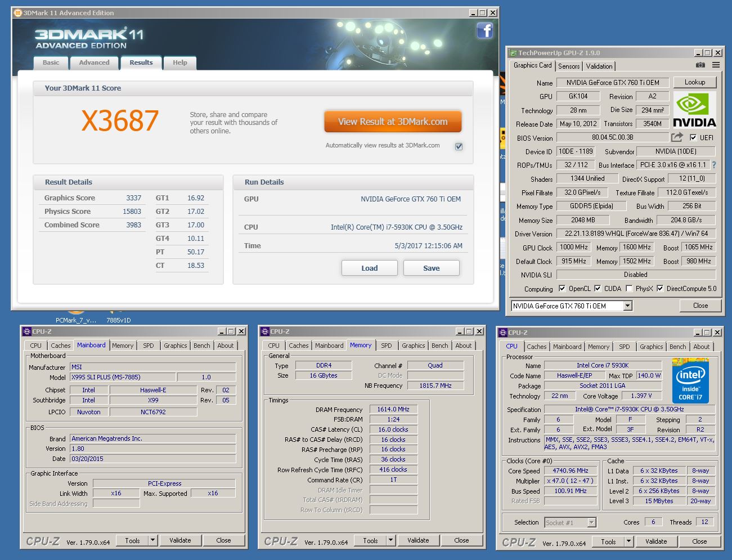The height and width of the screenshot is (560, 732).
Task: Click the GPU-Z title bar icon
Action: pyautogui.click(x=513, y=52)
